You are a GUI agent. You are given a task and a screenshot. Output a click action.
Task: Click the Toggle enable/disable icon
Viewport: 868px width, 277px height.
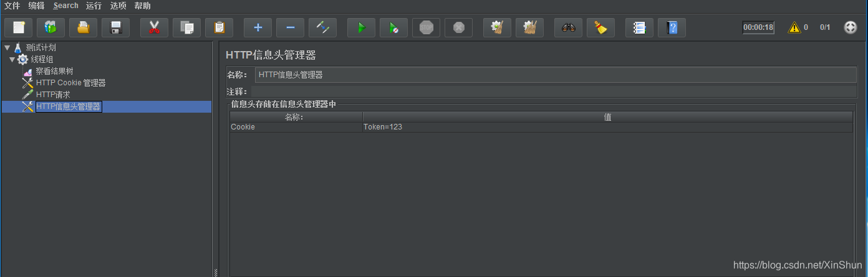(322, 27)
